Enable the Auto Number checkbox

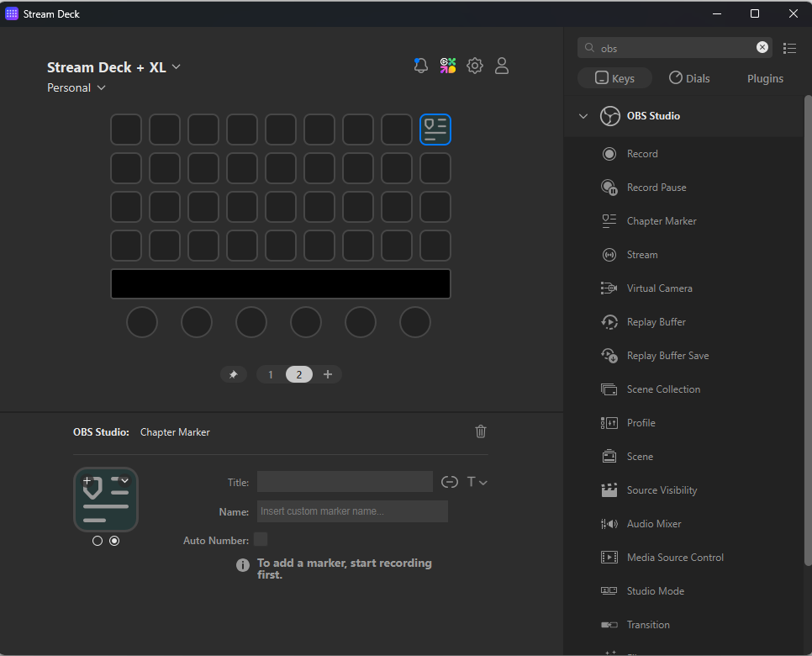click(x=261, y=539)
